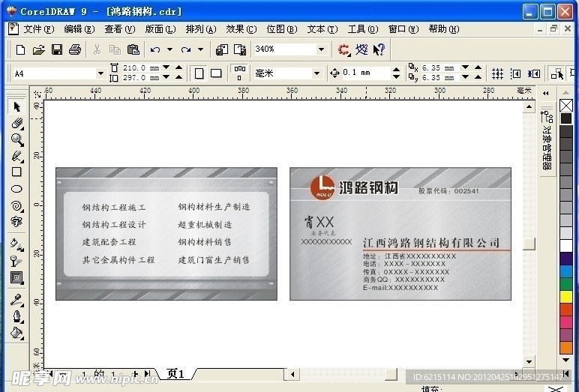
Task: Select the Text tool
Action: pyautogui.click(x=16, y=221)
